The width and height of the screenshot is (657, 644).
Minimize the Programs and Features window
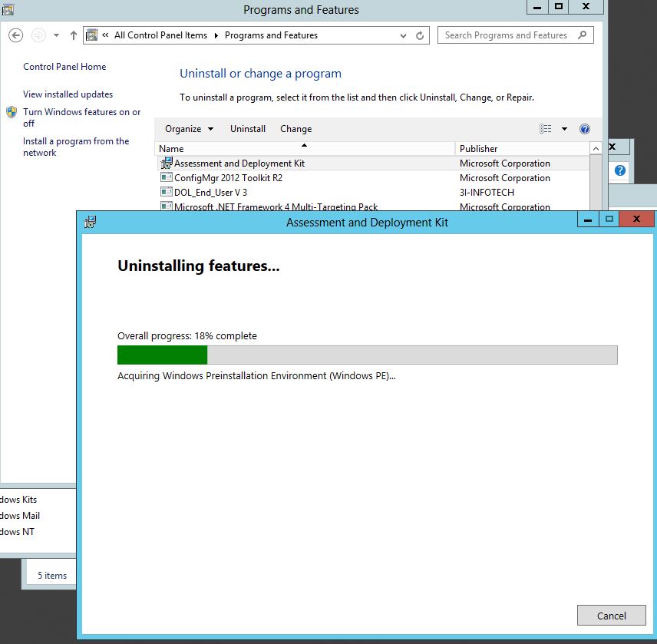pyautogui.click(x=537, y=7)
